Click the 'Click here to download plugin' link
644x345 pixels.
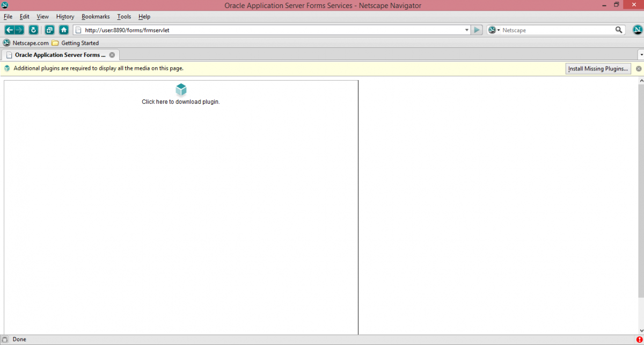pos(181,102)
